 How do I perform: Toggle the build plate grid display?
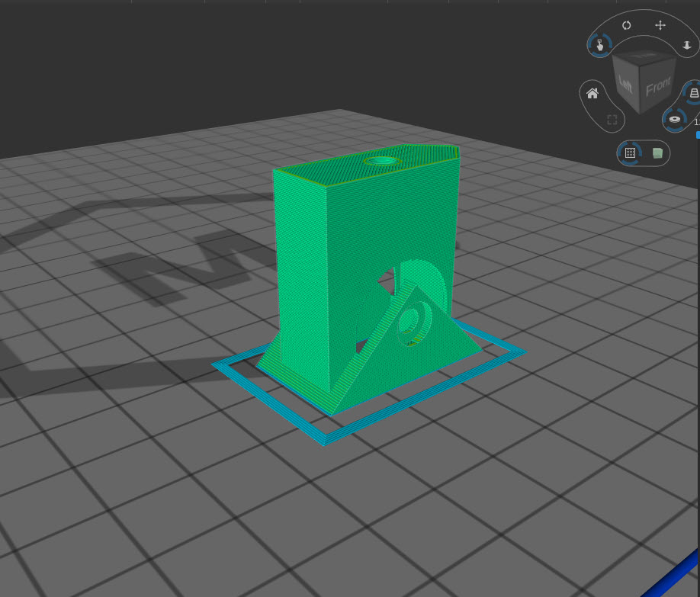[x=630, y=153]
